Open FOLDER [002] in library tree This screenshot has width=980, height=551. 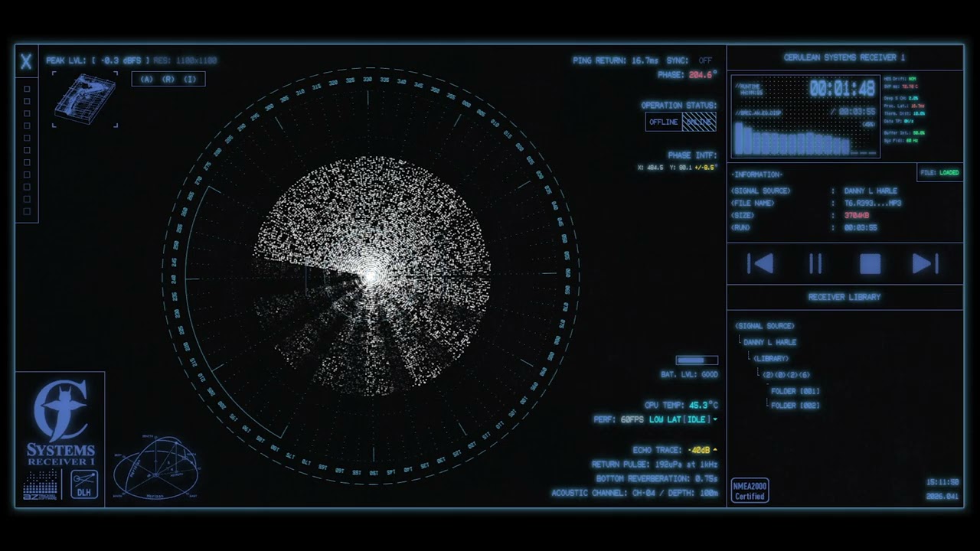[795, 406]
